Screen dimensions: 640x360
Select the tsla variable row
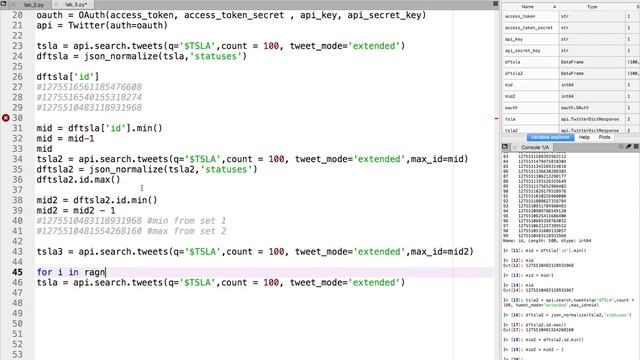click(x=571, y=119)
